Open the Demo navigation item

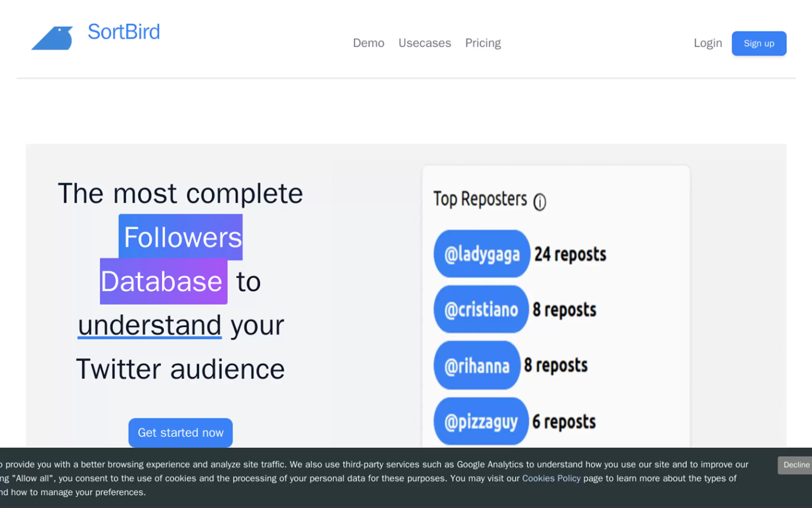coord(368,43)
